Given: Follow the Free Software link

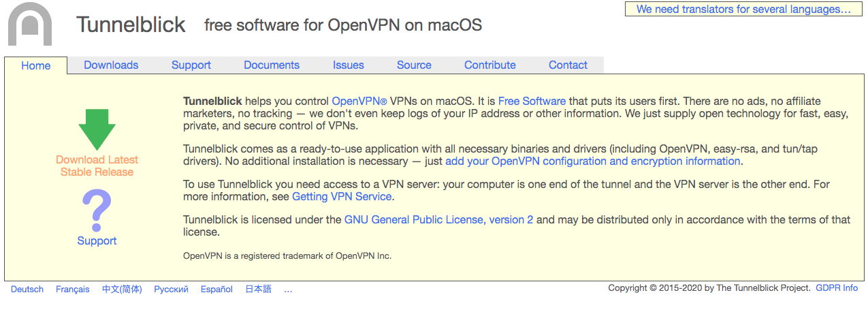Looking at the screenshot, I should click(x=532, y=101).
